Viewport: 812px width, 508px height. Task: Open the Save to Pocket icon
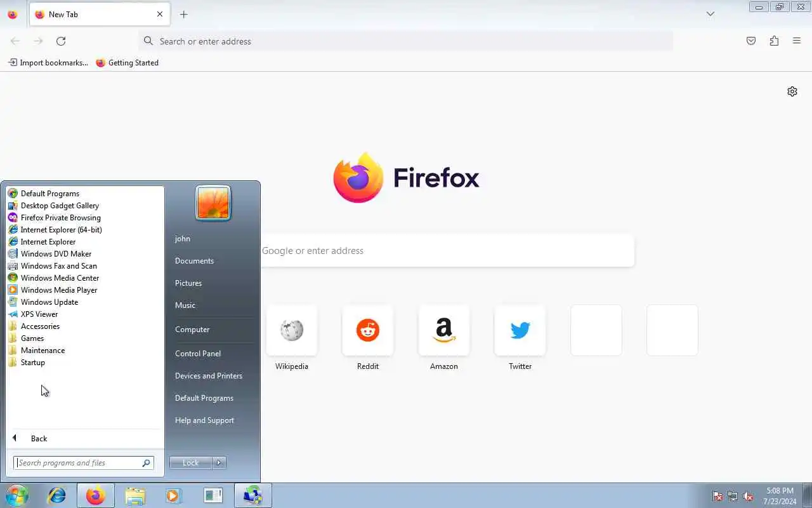(x=751, y=41)
